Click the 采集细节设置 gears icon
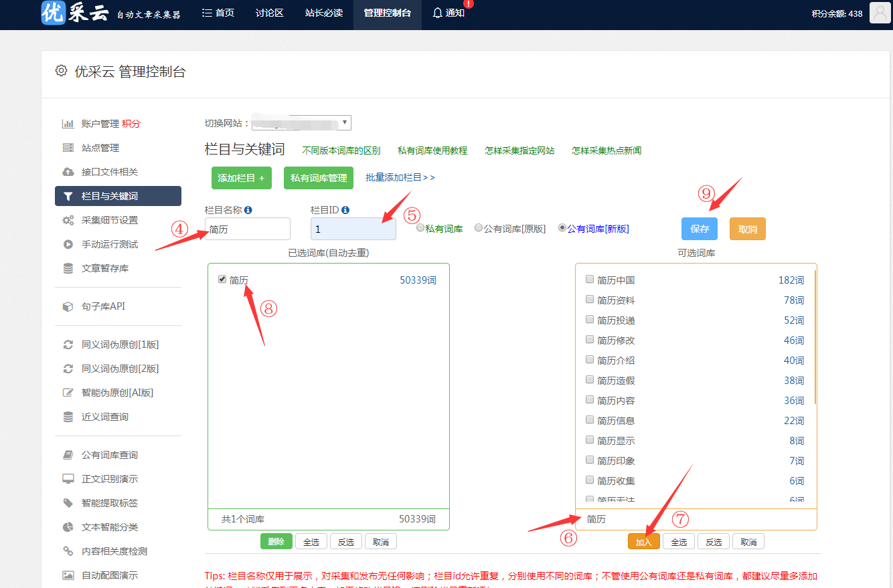893x588 pixels. click(68, 220)
